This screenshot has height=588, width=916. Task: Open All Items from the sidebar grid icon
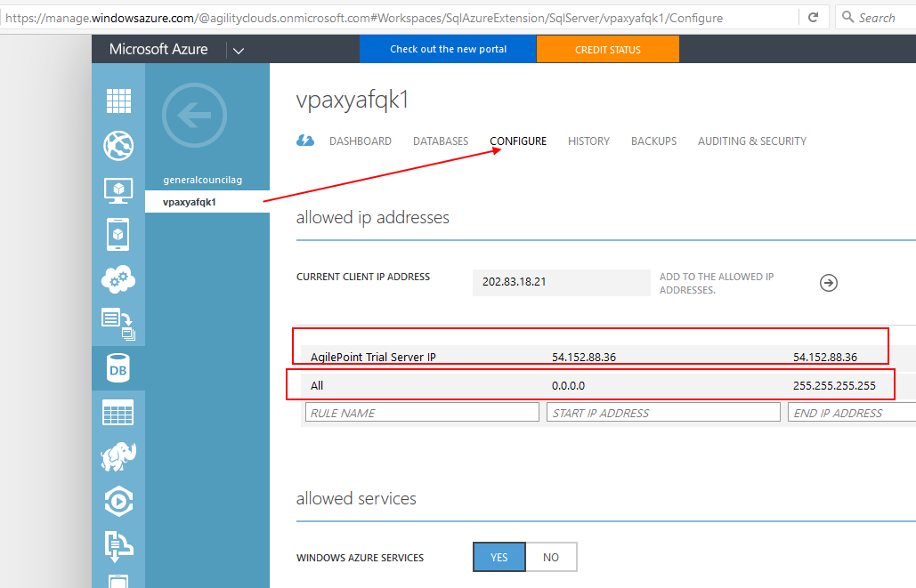[x=118, y=101]
